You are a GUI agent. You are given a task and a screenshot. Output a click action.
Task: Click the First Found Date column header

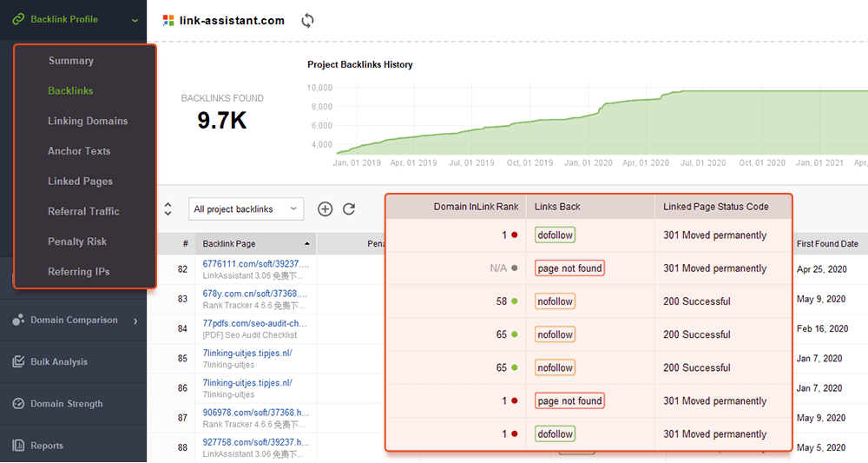(x=827, y=244)
